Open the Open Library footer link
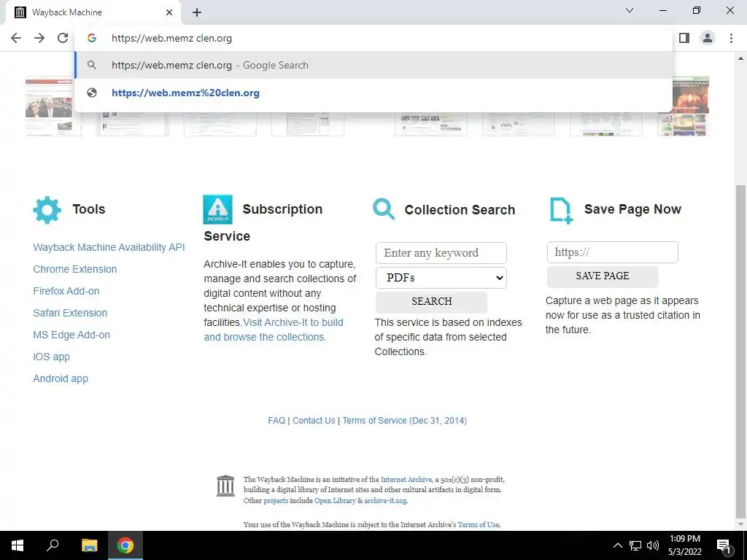 coord(335,500)
